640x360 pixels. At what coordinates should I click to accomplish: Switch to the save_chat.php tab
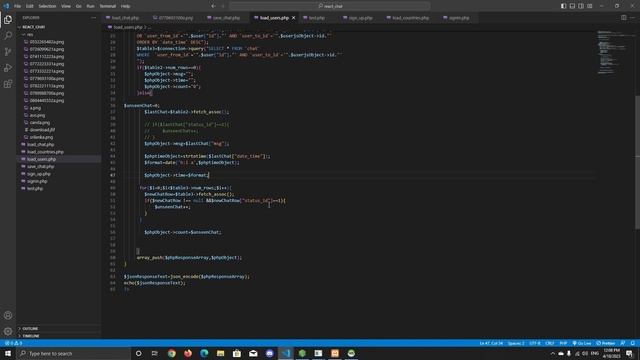point(226,18)
